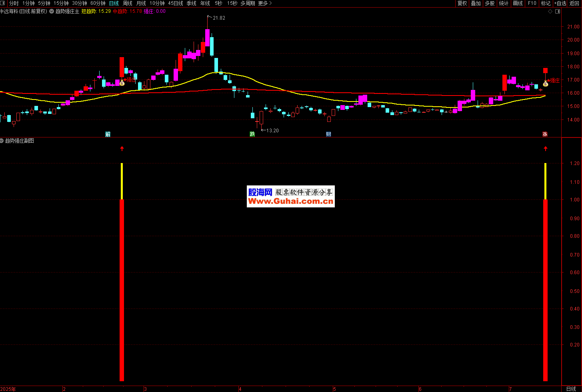582x392 pixels.
Task: Open the 多周期 multi-period view
Action: click(x=248, y=3)
